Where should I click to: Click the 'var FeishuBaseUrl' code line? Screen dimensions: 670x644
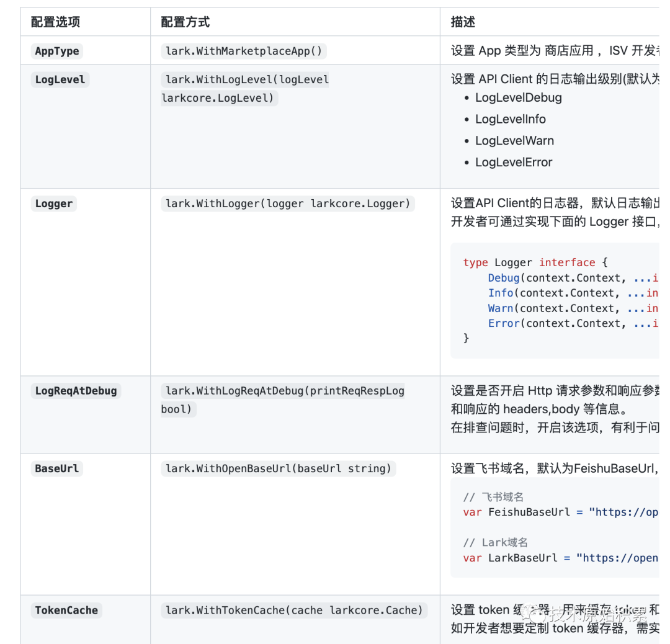point(560,512)
